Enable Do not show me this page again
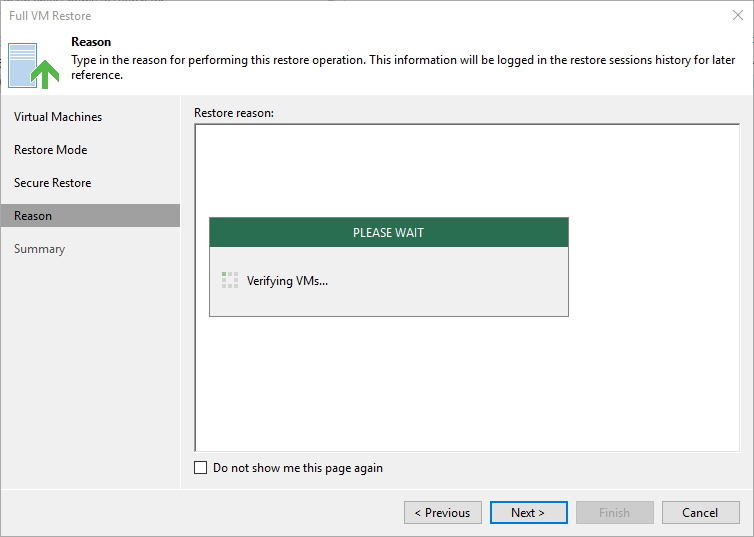 click(201, 468)
